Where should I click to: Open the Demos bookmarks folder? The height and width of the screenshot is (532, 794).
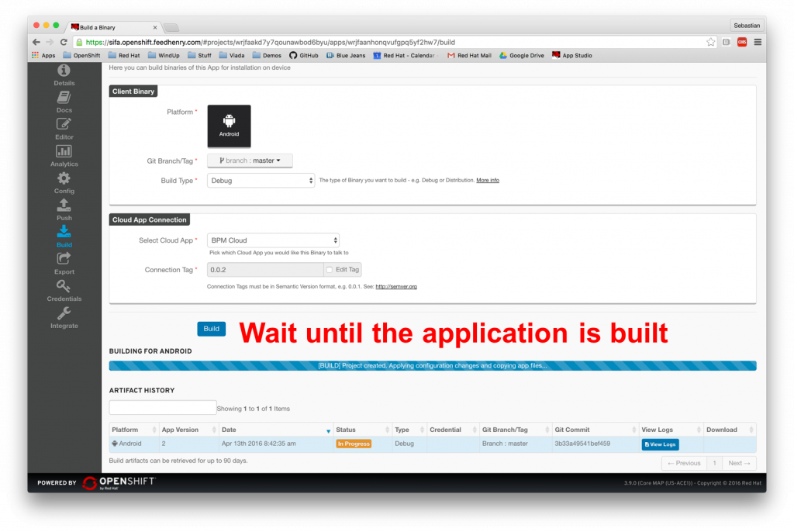[x=267, y=56]
